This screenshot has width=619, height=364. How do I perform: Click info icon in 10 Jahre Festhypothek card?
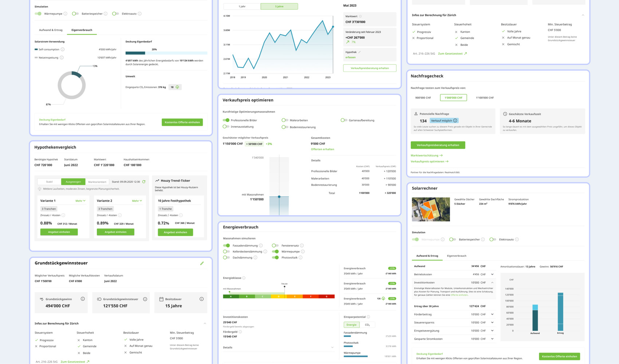[x=181, y=215]
